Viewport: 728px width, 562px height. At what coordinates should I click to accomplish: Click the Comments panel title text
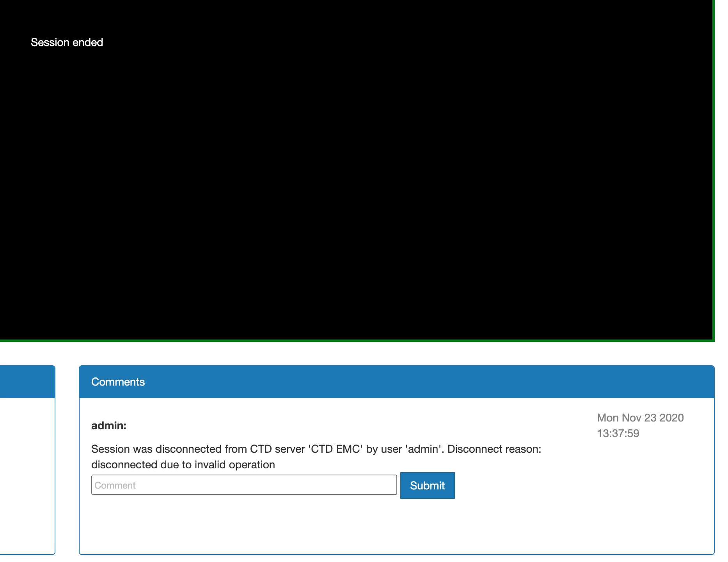118,382
